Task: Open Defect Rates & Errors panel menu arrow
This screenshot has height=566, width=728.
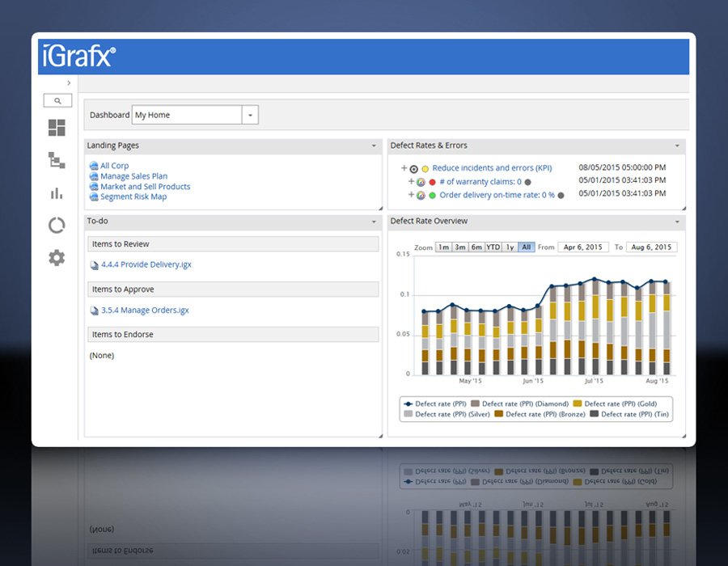Action: coord(677,146)
